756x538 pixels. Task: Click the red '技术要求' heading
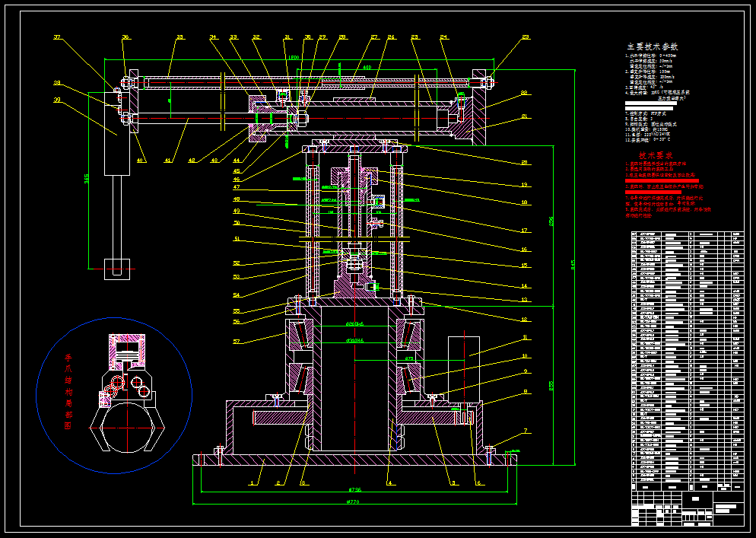click(656, 155)
